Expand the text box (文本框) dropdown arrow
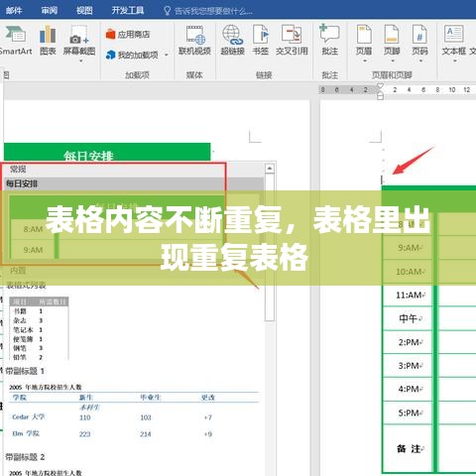The width and height of the screenshot is (476, 476). click(x=455, y=60)
